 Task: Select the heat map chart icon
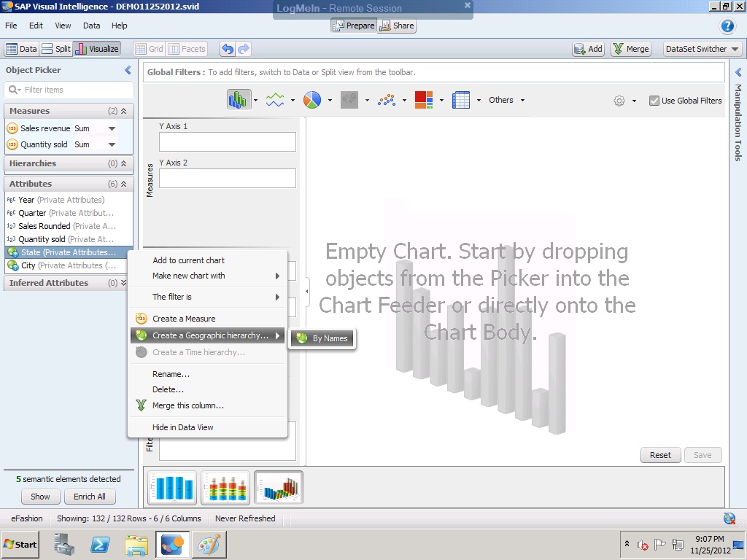tap(424, 100)
